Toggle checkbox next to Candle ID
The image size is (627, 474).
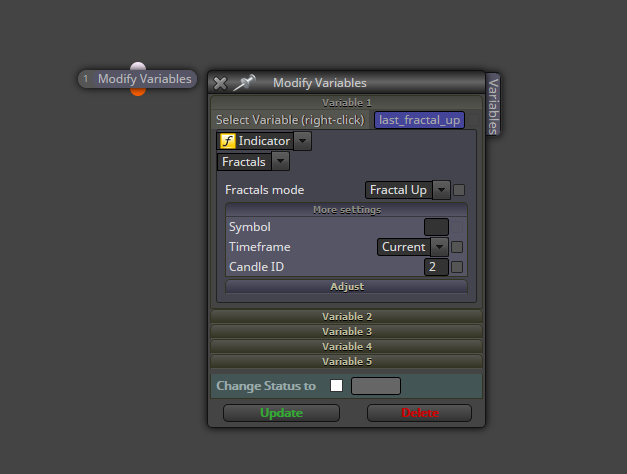click(457, 267)
